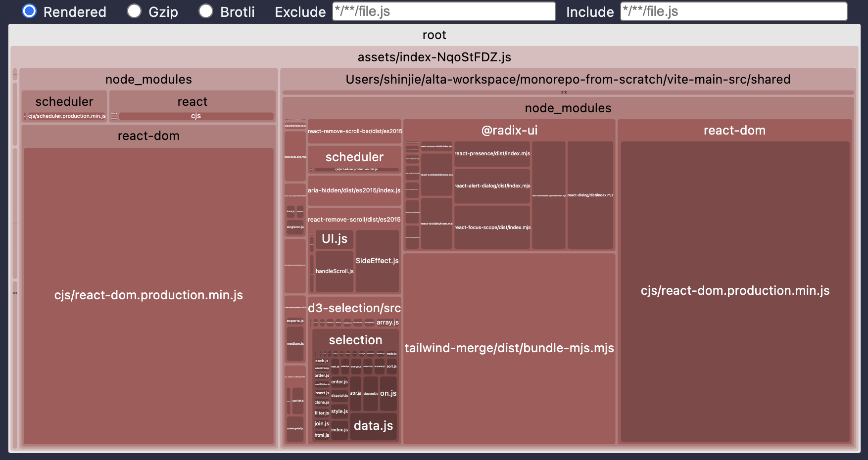Screen dimensions: 868x460
Task: Click the d3-selection/src header
Action: point(354,308)
